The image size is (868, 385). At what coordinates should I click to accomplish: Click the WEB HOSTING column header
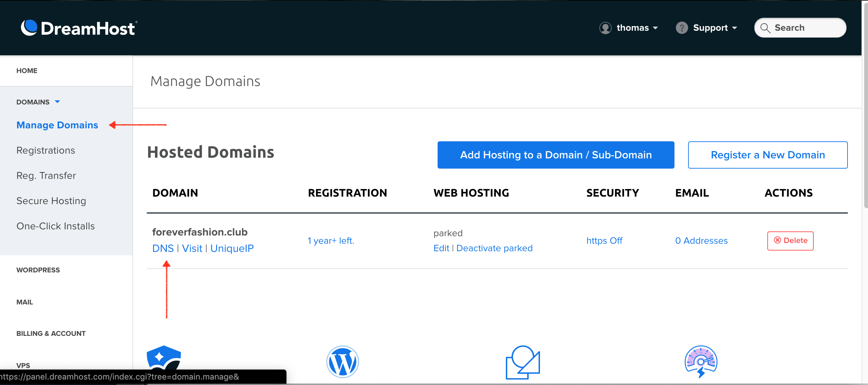pos(471,193)
